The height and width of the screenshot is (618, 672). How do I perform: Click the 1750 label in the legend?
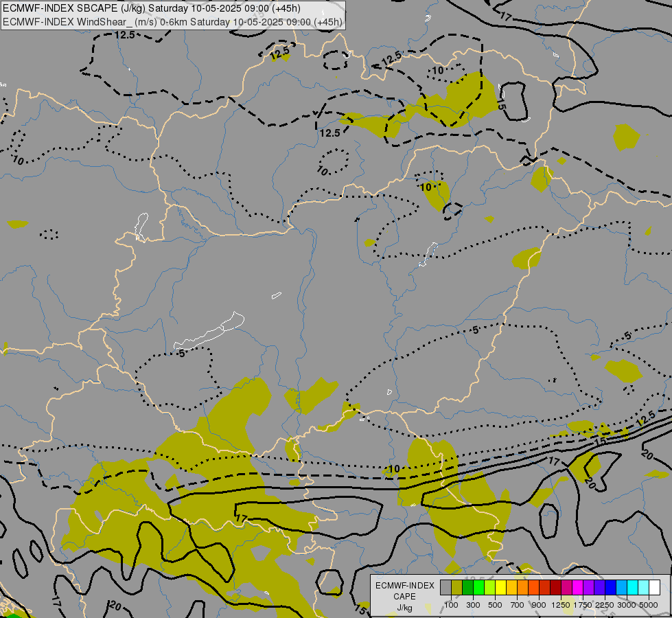(583, 605)
